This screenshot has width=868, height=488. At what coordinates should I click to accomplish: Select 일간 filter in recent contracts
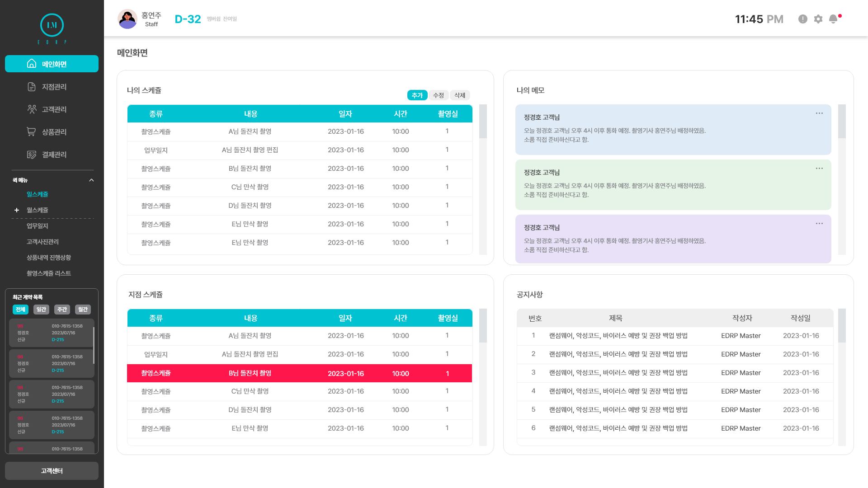point(41,310)
